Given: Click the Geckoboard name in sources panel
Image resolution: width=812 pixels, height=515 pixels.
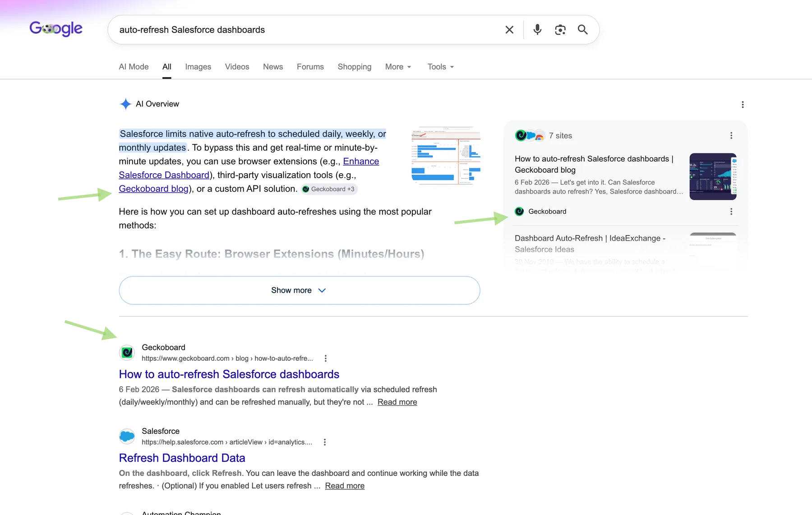Looking at the screenshot, I should click(x=547, y=212).
